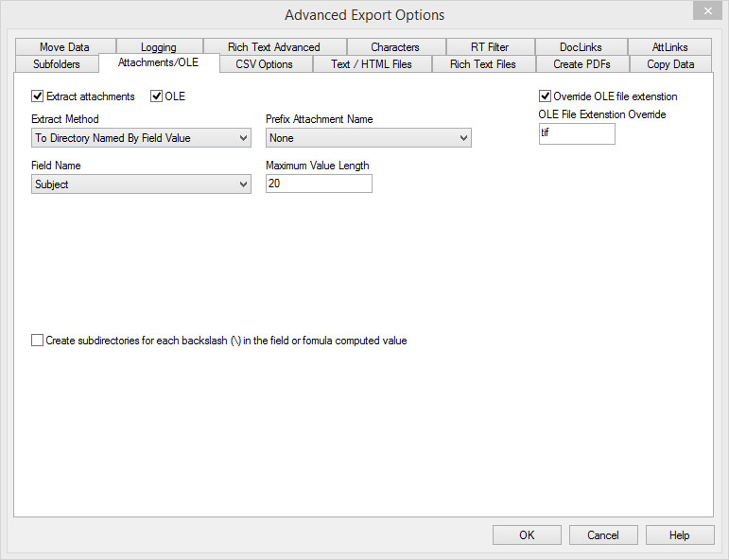Disable Override OLE file extension

[x=545, y=96]
